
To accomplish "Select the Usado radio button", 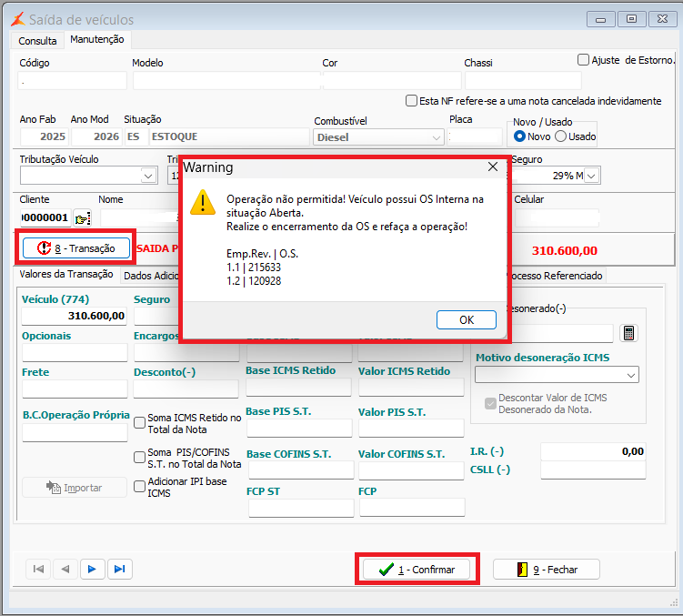I will click(x=560, y=136).
